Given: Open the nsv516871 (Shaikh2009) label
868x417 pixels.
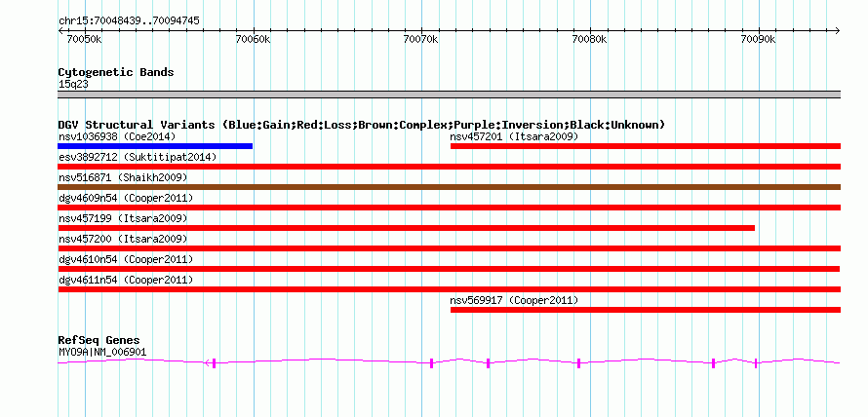Looking at the screenshot, I should 123,177.
